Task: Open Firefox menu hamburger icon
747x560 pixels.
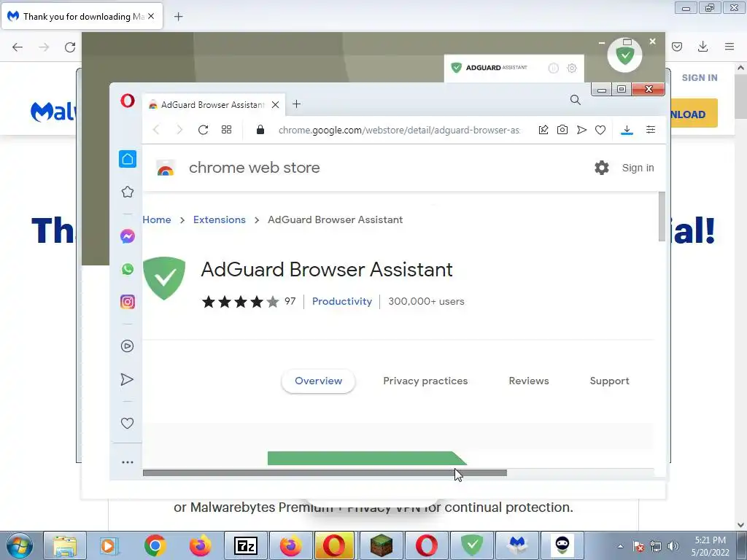Action: (x=729, y=47)
